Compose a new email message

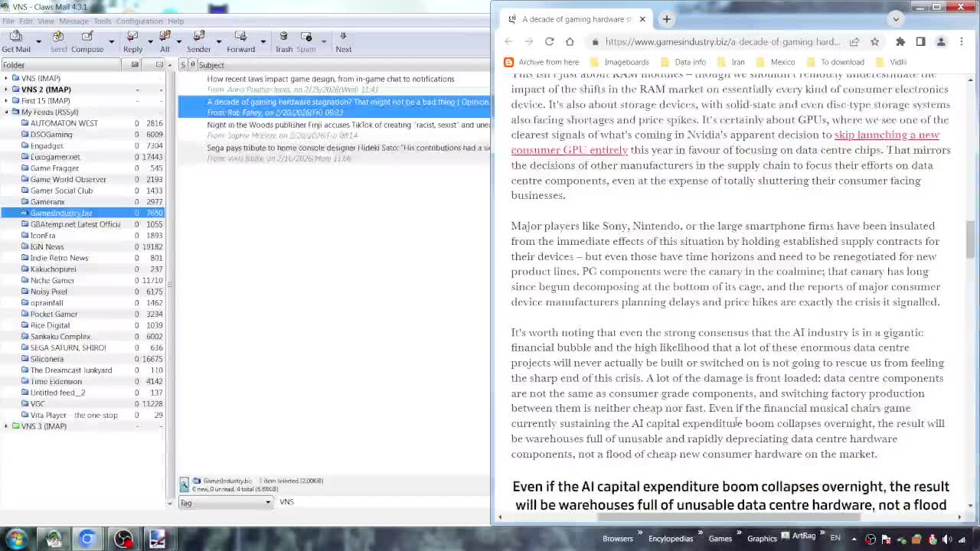[x=87, y=41]
